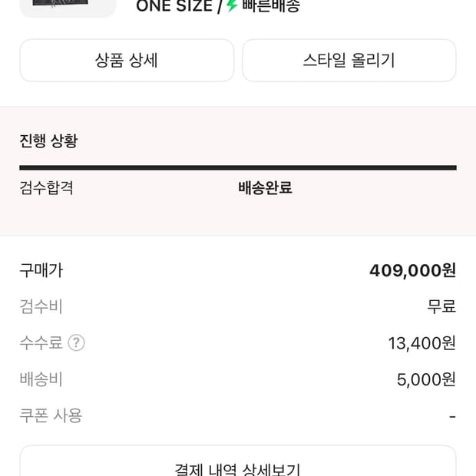The height and width of the screenshot is (476, 476).
Task: Tap the green lightning 빠른배송 icon
Action: tap(232, 5)
